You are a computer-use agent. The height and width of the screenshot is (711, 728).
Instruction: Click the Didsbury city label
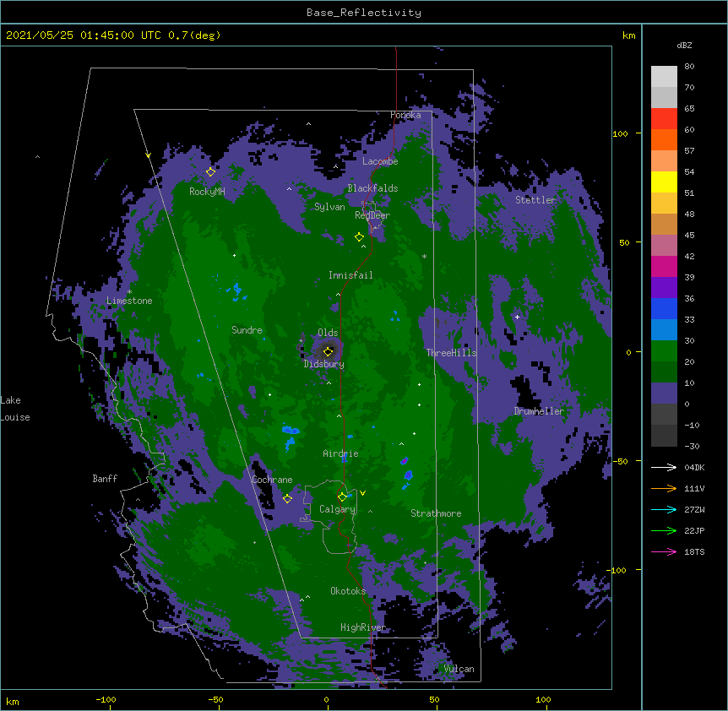coord(323,364)
